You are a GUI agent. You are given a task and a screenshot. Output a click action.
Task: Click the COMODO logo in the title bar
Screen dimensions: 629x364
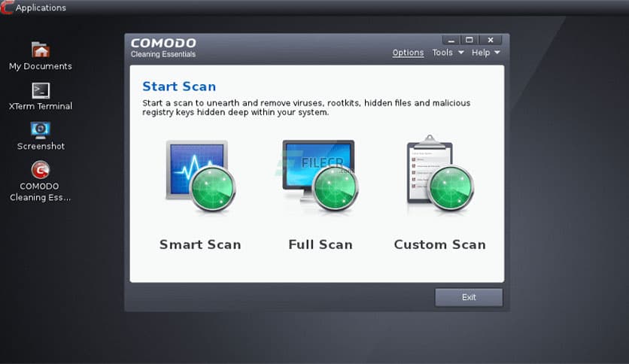tap(163, 43)
